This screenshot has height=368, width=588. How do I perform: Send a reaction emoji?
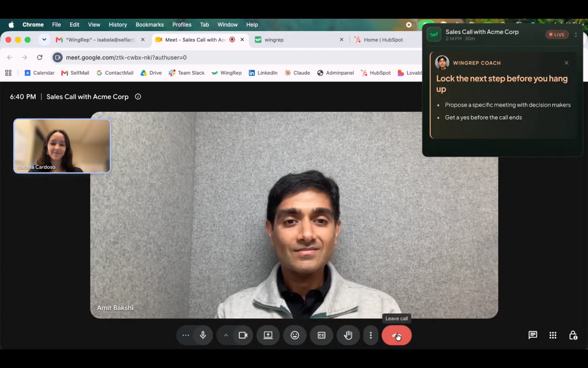tap(295, 335)
